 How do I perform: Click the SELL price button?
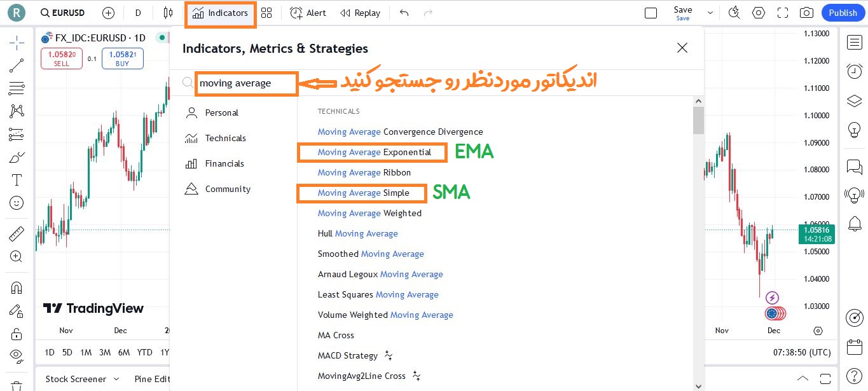[61, 58]
